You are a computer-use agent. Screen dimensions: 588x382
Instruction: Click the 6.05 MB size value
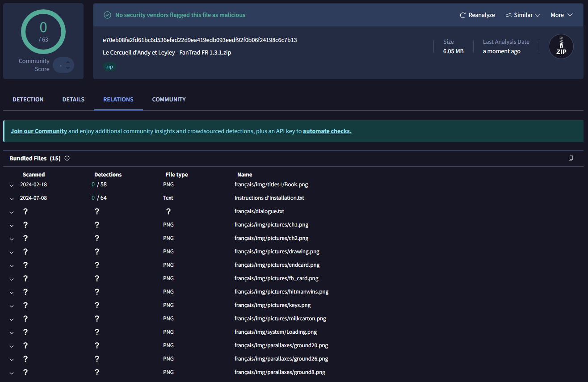click(454, 51)
